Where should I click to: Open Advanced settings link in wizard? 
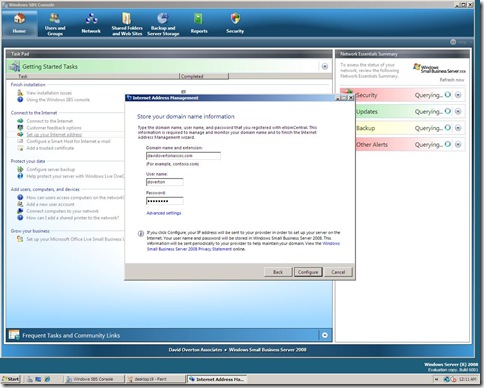pyautogui.click(x=164, y=213)
